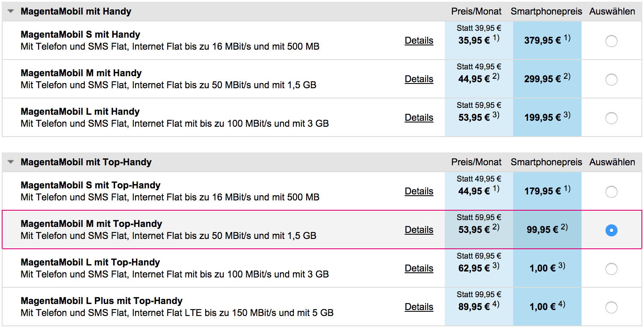This screenshot has height=328, width=644.
Task: Select MagentaMobil L mit Handy radio button
Action: (x=612, y=118)
